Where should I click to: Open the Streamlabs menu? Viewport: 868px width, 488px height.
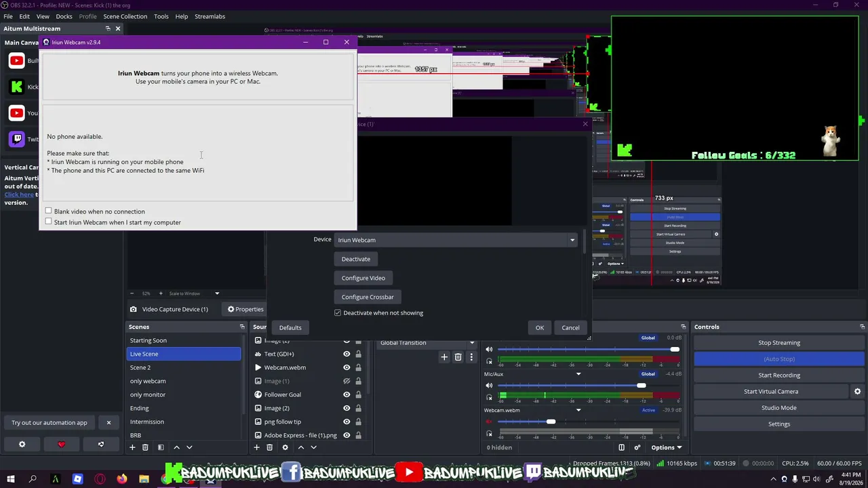(210, 16)
